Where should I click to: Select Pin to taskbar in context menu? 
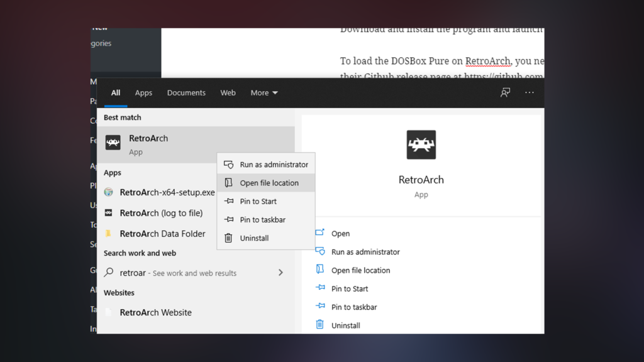click(x=266, y=219)
